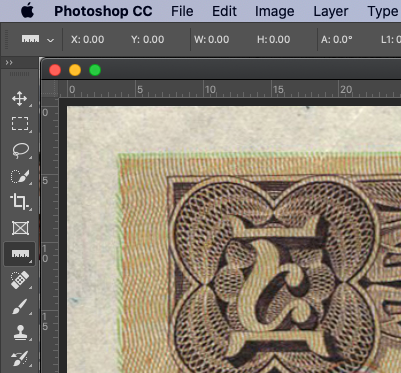Click the A: 0.0° angle value

point(337,40)
